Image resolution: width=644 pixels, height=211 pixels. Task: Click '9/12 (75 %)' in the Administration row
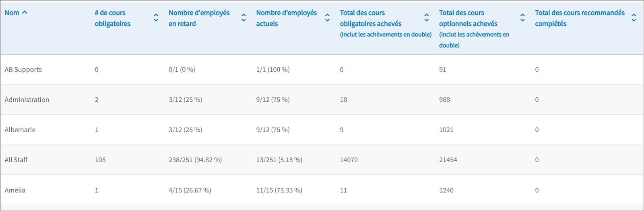point(273,100)
